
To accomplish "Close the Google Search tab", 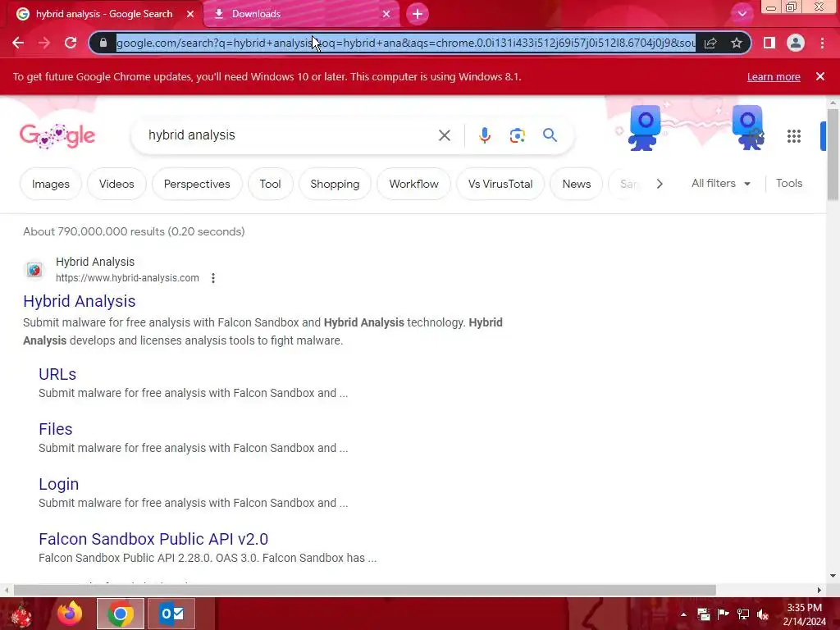I will point(190,14).
